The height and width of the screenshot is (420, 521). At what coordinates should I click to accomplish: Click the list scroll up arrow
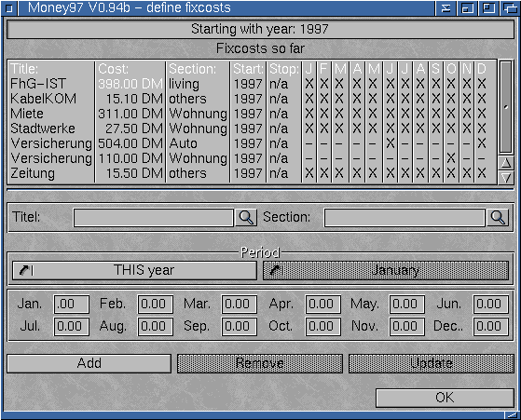[x=506, y=163]
